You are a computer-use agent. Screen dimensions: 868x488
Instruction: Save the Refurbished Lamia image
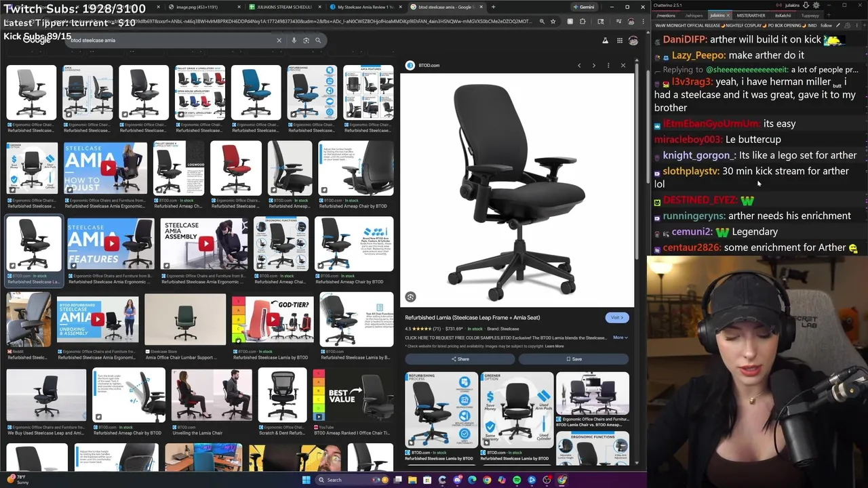pos(574,359)
